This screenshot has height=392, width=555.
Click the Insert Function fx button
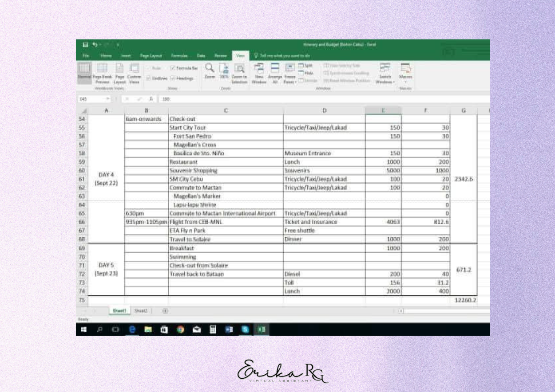click(152, 99)
